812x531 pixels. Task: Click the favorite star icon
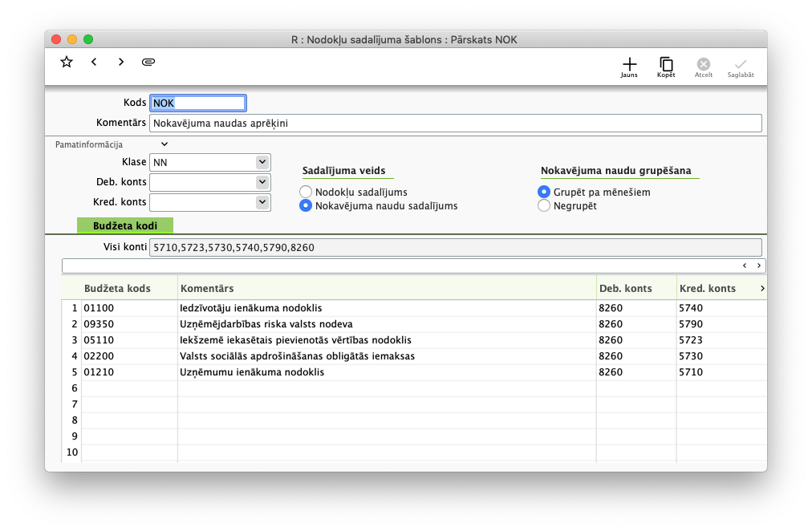click(67, 62)
